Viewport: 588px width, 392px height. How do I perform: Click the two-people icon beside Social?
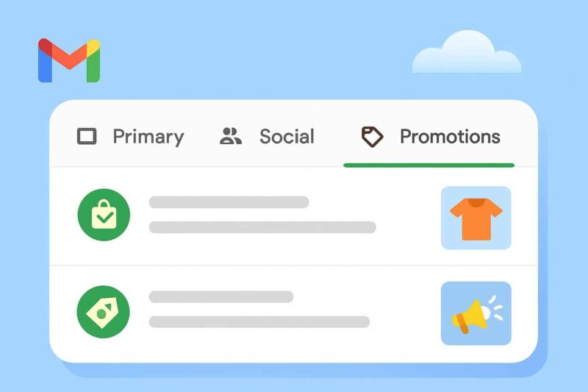[x=230, y=136]
